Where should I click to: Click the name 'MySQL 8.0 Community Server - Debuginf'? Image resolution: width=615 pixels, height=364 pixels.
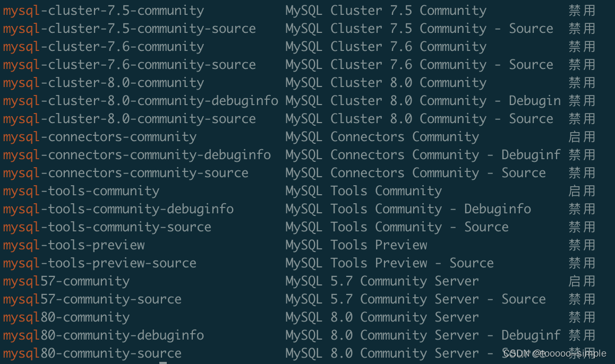coord(423,335)
